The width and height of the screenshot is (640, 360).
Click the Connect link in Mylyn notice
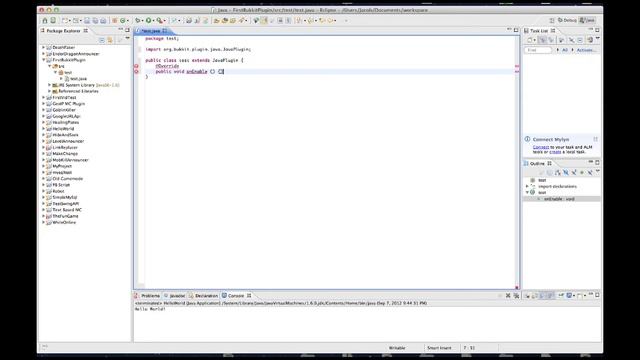click(x=541, y=147)
